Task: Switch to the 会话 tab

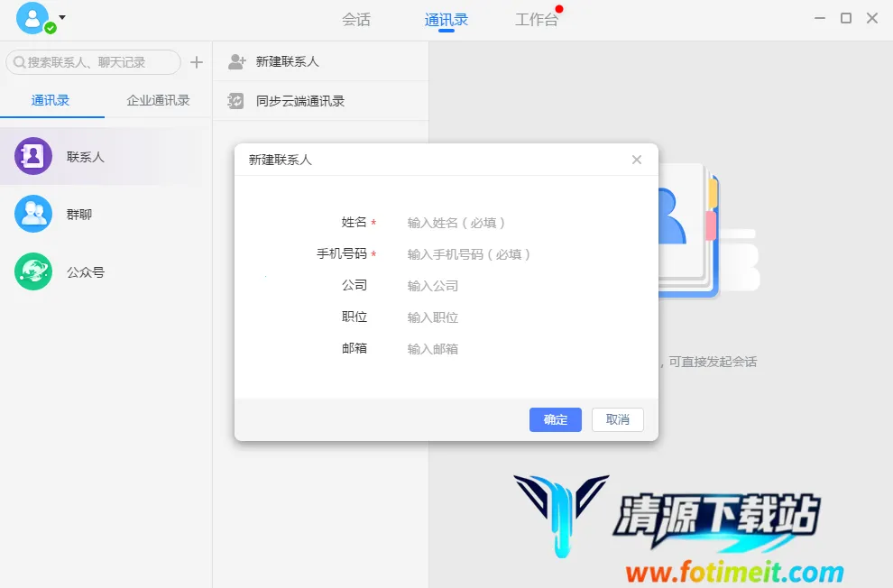Action: [356, 19]
